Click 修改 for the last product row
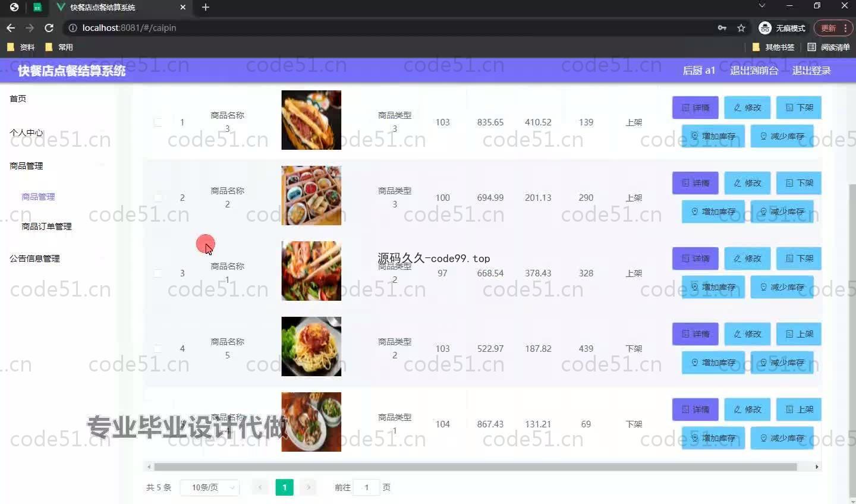Viewport: 856px width, 504px height. click(748, 409)
